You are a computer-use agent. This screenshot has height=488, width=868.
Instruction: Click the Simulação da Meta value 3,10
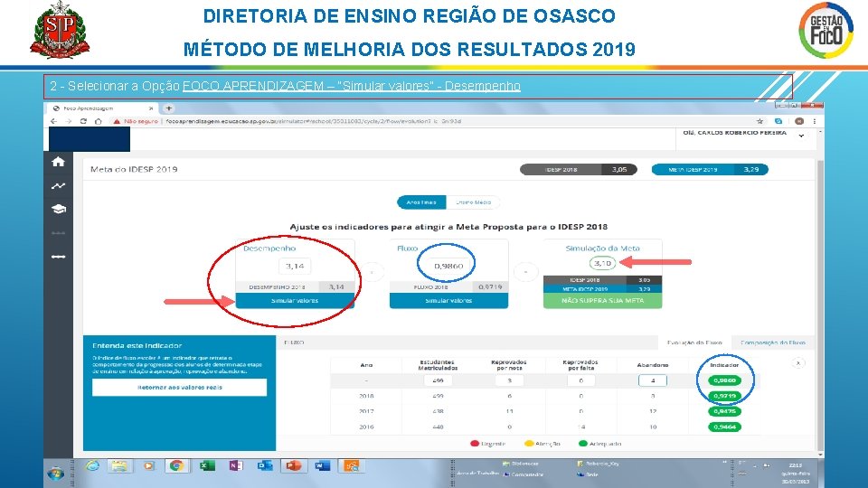pos(602,263)
